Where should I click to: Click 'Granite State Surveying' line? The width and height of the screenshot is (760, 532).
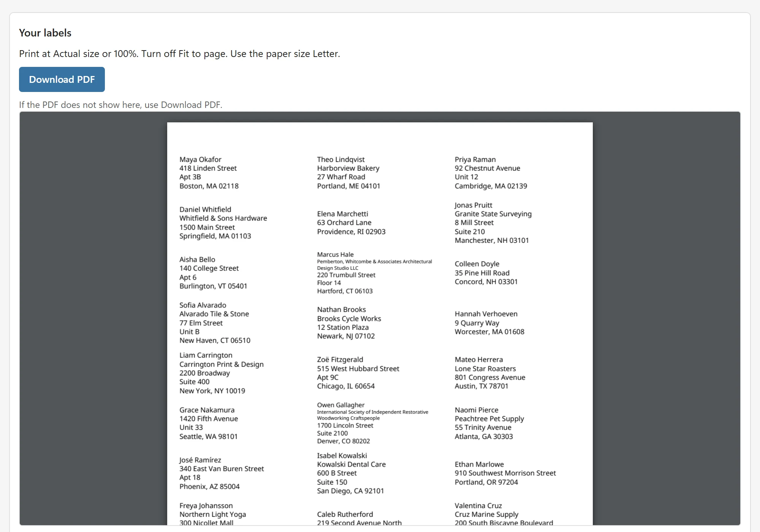point(493,214)
